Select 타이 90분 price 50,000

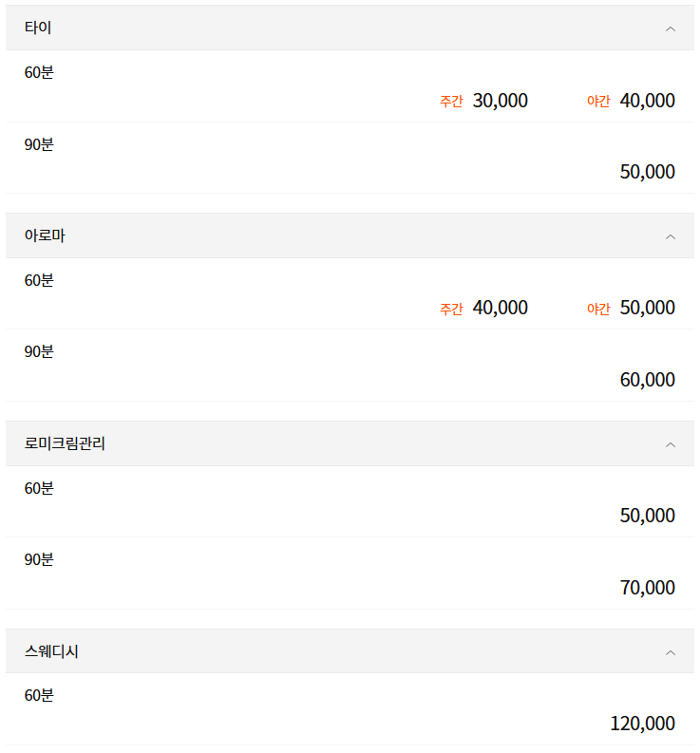coord(647,172)
